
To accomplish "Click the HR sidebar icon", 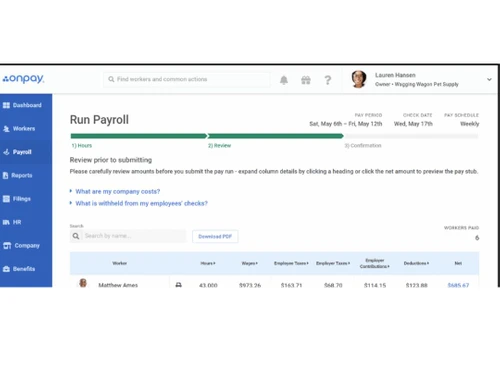I will (x=6, y=222).
